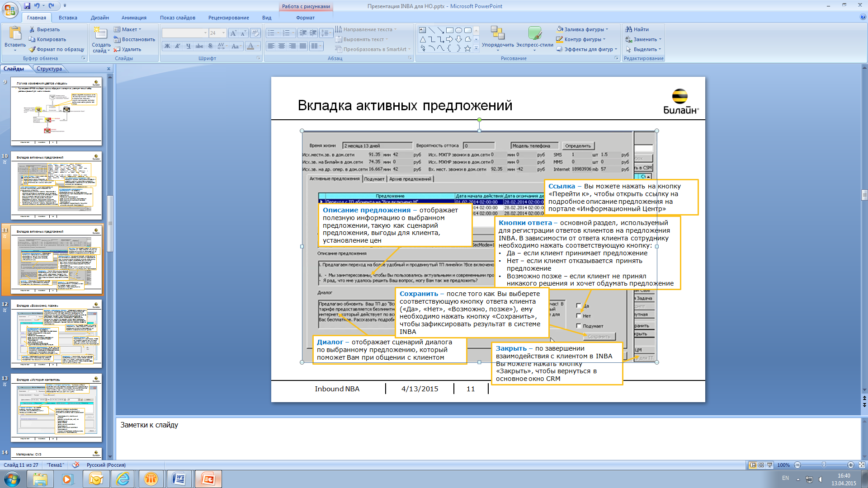Open the Дизайн ribbon tab
Viewport: 868px width, 488px height.
click(99, 18)
